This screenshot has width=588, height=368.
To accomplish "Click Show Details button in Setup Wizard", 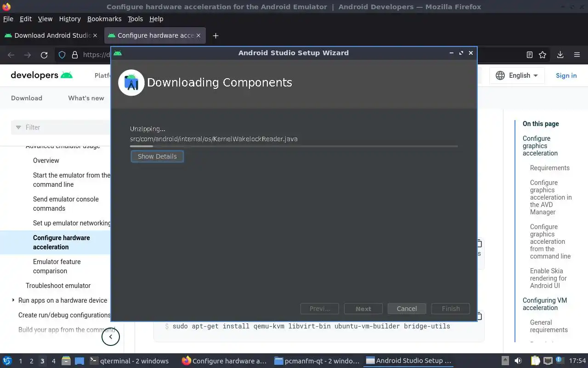I will pyautogui.click(x=157, y=156).
